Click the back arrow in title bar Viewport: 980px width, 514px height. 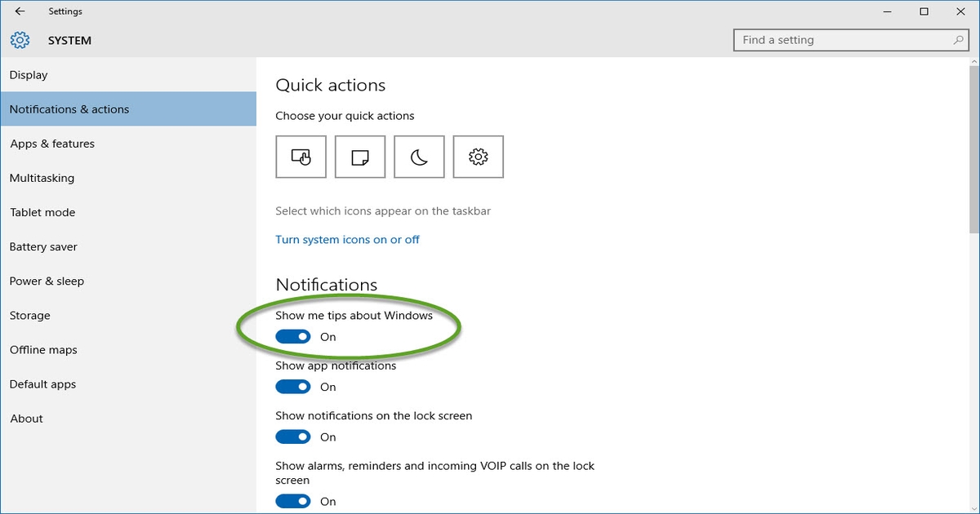click(18, 11)
